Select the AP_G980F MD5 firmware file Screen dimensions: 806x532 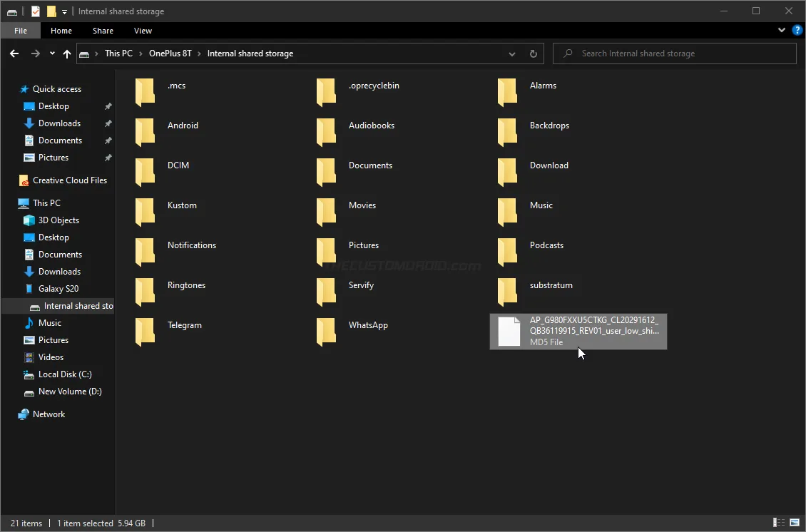click(578, 331)
